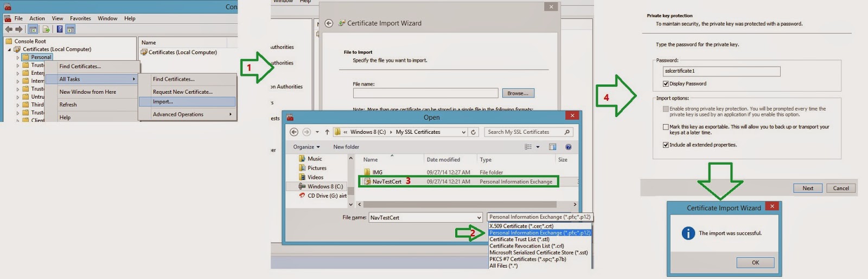Click the Personal folder icon
The width and height of the screenshot is (868, 279).
click(x=25, y=57)
